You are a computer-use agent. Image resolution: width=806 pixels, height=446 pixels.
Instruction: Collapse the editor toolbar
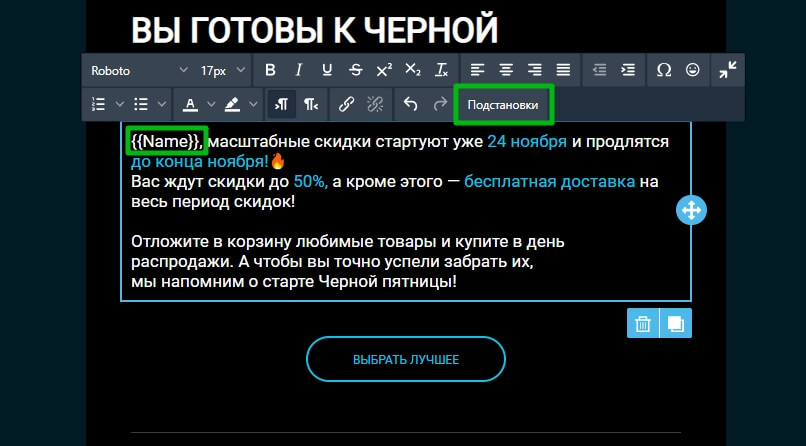[728, 70]
